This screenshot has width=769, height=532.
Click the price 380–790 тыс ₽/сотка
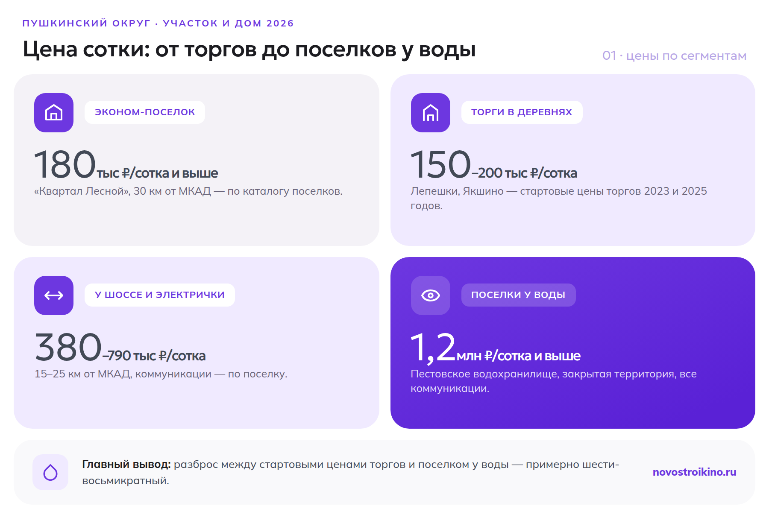(120, 348)
